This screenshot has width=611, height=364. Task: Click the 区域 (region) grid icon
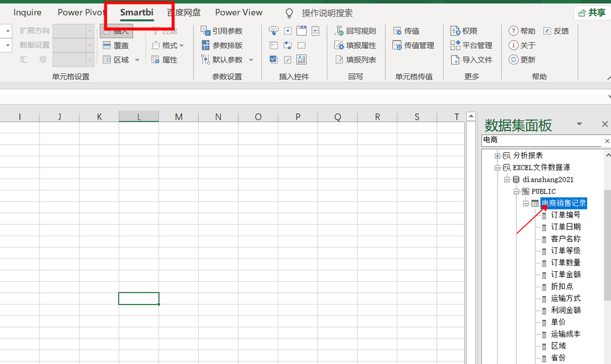click(x=107, y=59)
